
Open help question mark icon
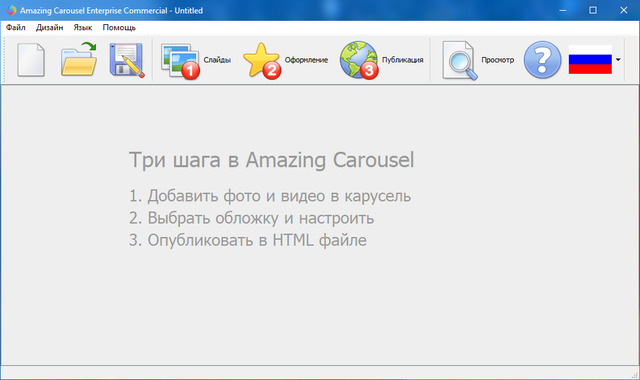(542, 60)
